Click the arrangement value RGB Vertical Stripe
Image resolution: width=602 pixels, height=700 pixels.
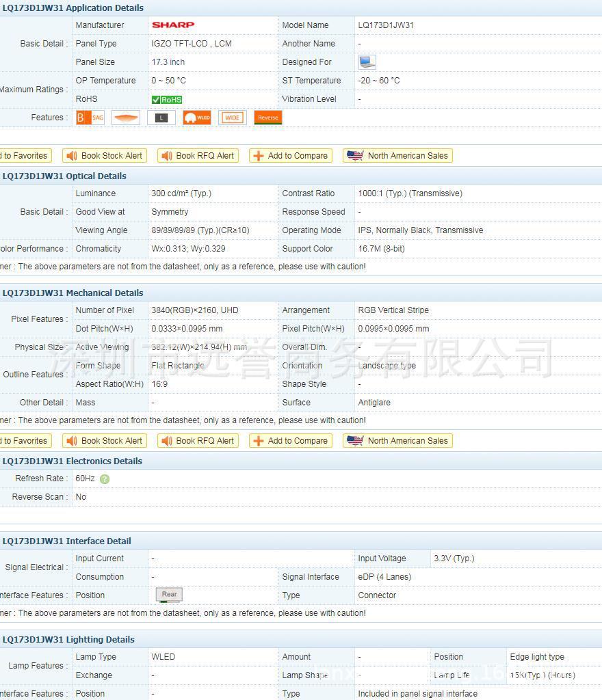[393, 310]
